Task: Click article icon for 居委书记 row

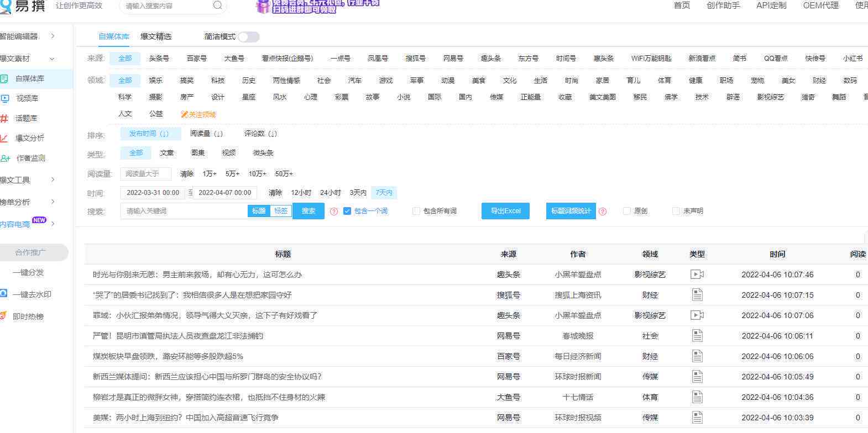Action: click(x=697, y=295)
